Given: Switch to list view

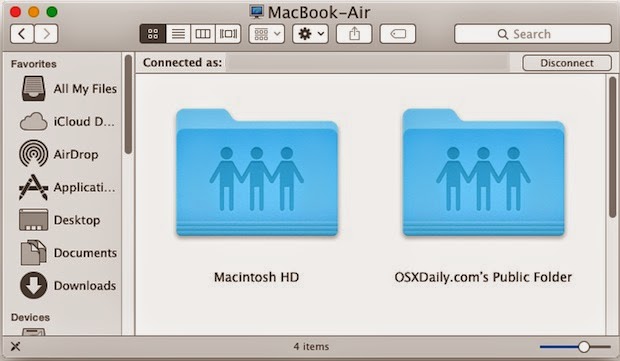Looking at the screenshot, I should click(178, 34).
